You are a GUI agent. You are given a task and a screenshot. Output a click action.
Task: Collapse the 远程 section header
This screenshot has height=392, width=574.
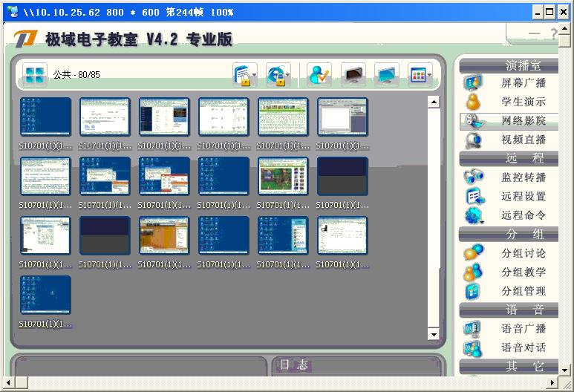tap(509, 159)
